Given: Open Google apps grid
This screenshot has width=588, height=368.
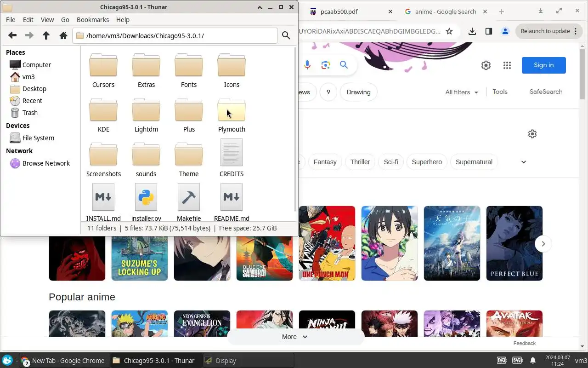Looking at the screenshot, I should (507, 65).
